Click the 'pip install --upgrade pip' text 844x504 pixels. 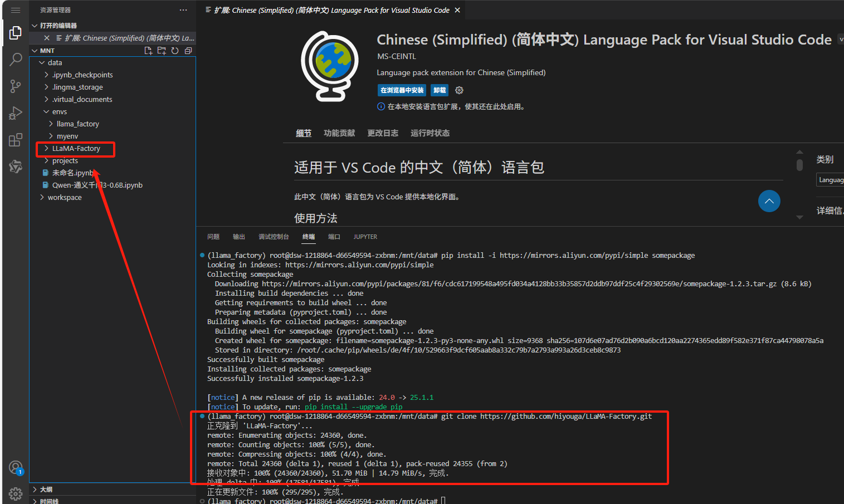pyautogui.click(x=353, y=407)
